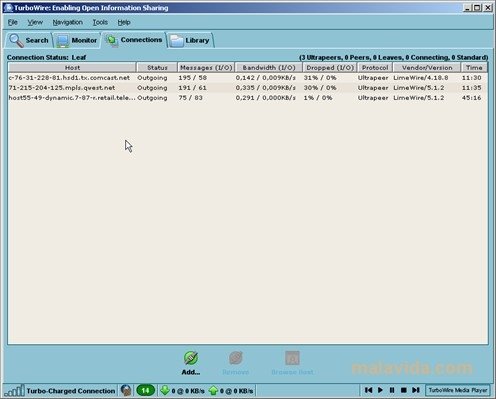Click media player pause button
The width and height of the screenshot is (496, 399).
392,390
